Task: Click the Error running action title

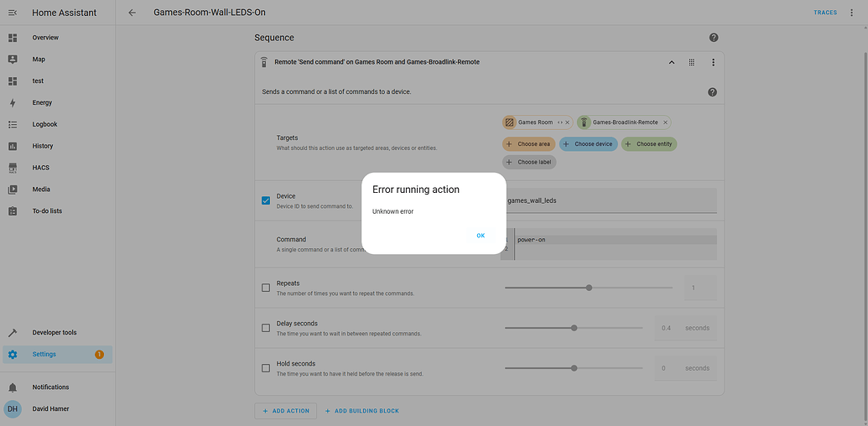Action: (416, 190)
